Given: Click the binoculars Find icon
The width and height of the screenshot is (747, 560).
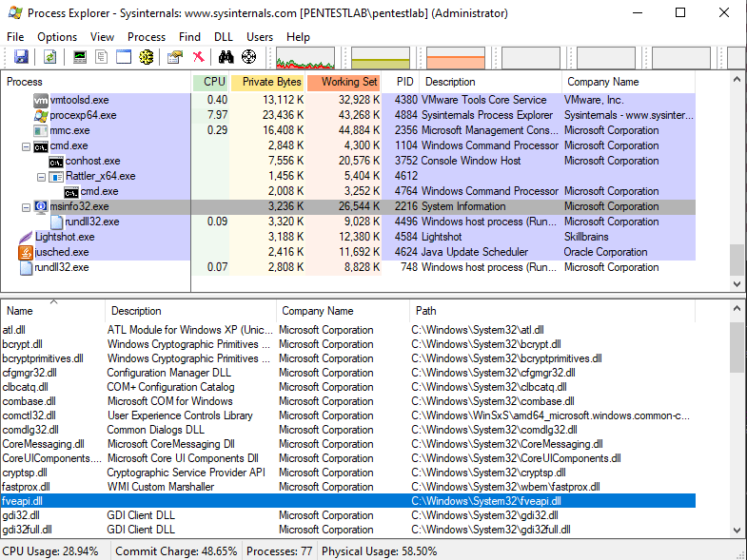Looking at the screenshot, I should tap(226, 57).
